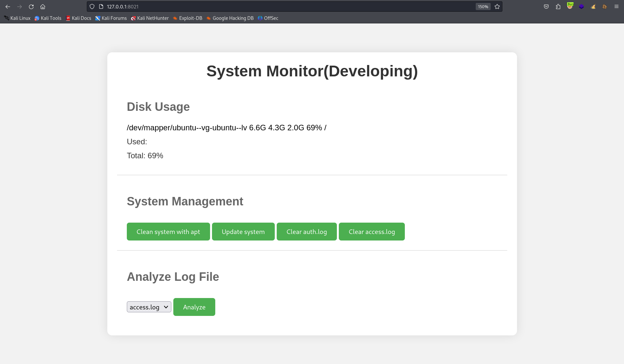The height and width of the screenshot is (364, 624).
Task: Click the page info icon in address bar
Action: 101,6
